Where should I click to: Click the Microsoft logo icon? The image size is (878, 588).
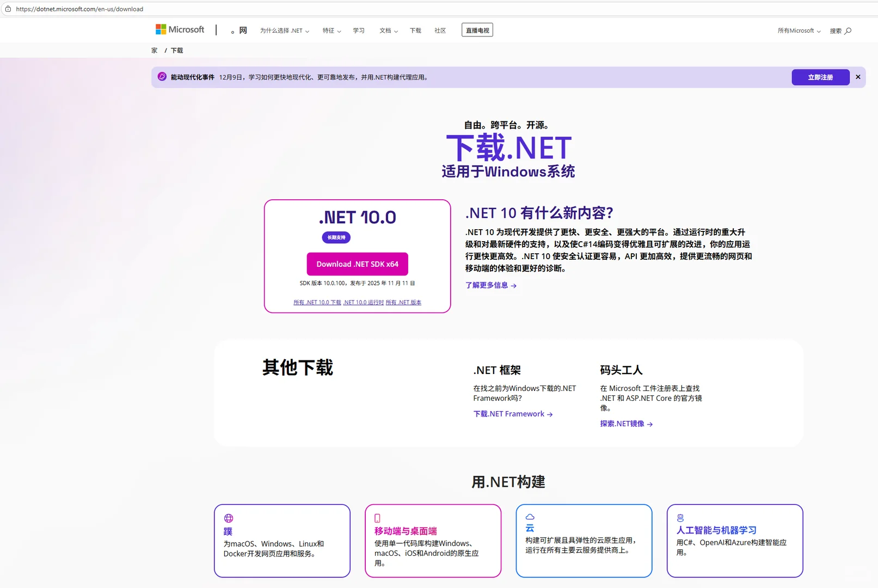(161, 29)
